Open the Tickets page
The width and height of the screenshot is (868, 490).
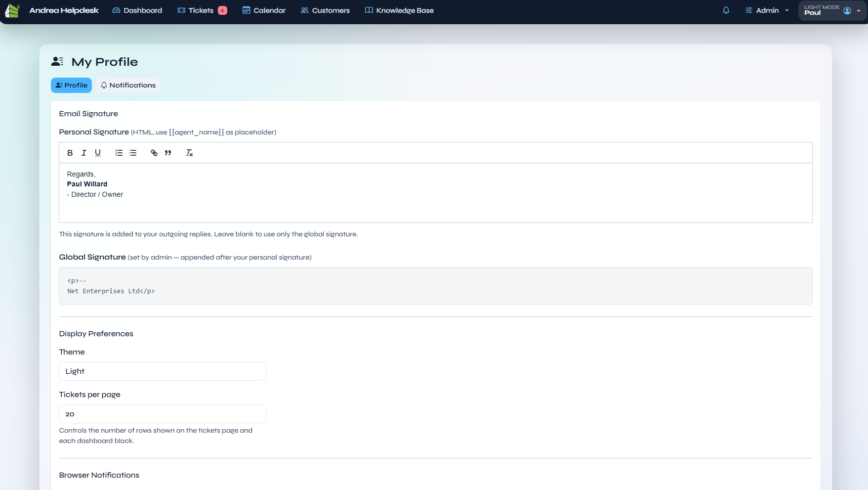tap(201, 10)
